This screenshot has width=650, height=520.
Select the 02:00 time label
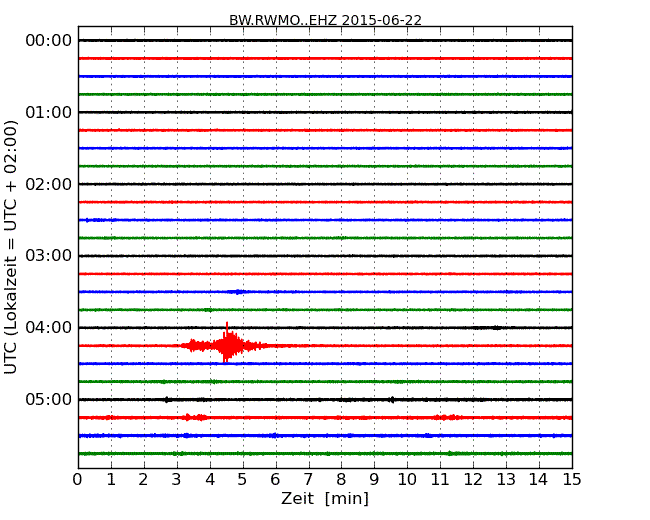coord(49,184)
